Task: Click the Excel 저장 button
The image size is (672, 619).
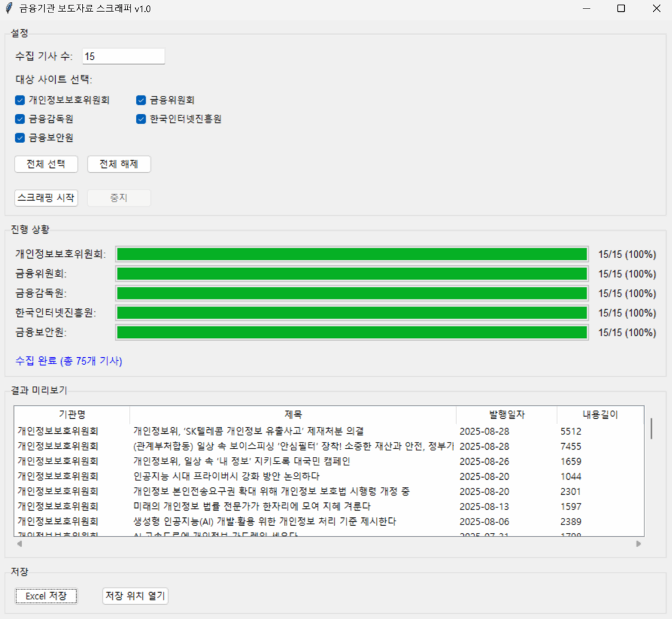Action: coord(46,596)
